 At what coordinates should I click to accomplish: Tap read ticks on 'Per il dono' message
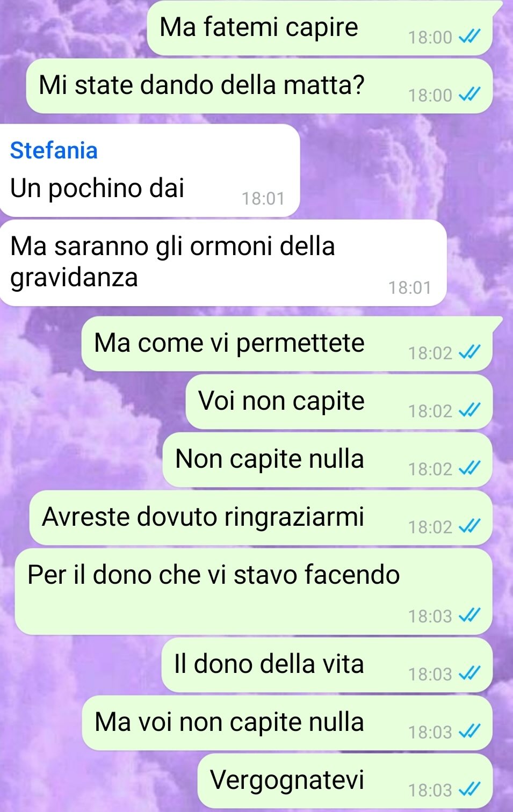469,615
